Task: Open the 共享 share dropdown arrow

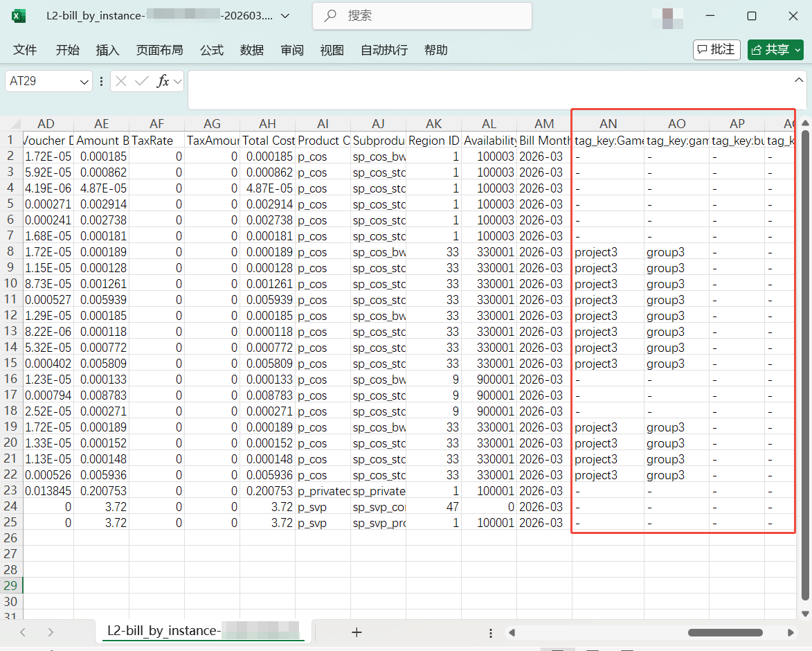Action: click(797, 50)
